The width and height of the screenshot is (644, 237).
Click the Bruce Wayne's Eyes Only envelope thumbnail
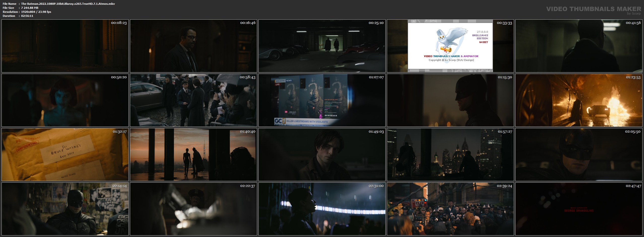point(65,155)
